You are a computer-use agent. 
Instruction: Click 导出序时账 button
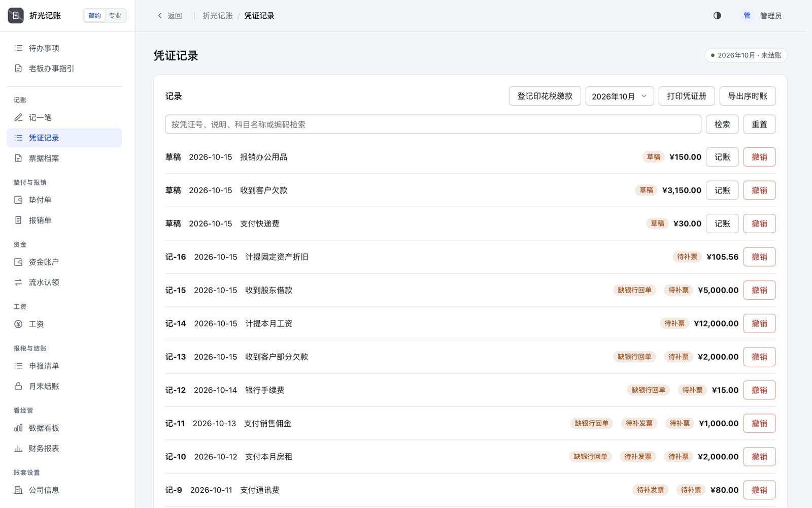748,96
